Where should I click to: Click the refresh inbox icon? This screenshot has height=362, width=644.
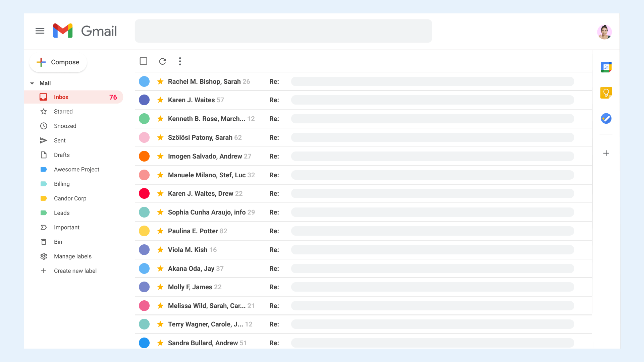(x=163, y=61)
